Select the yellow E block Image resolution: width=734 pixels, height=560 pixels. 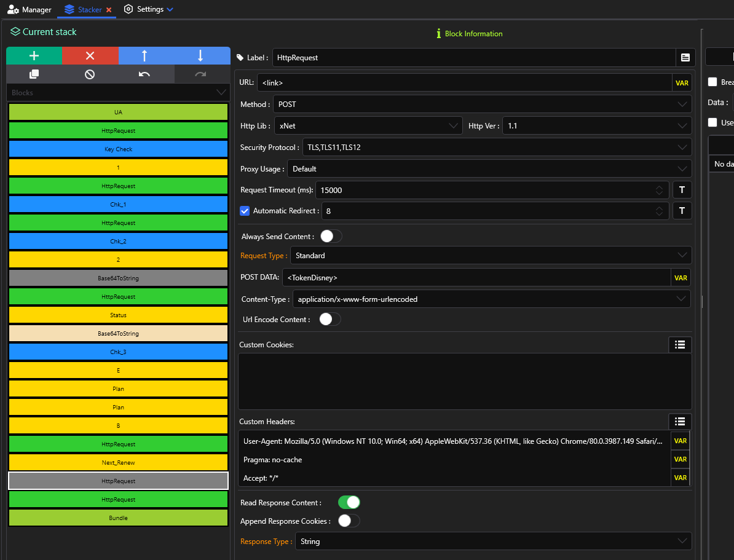[x=119, y=371]
